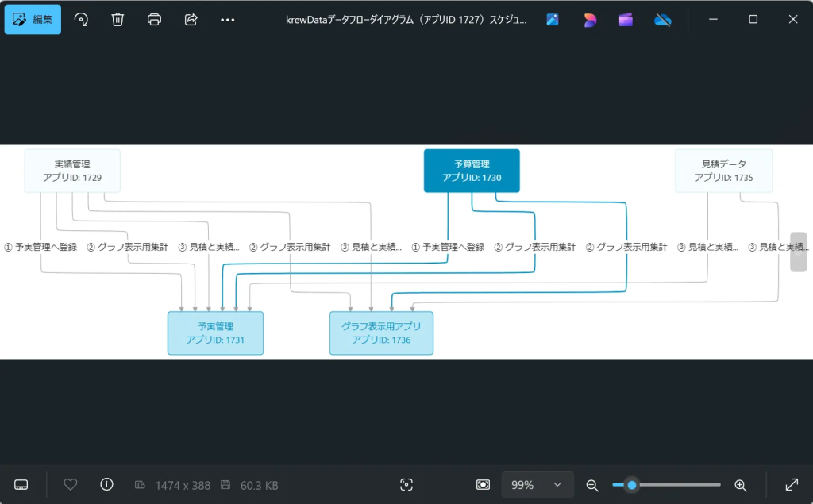Image resolution: width=813 pixels, height=504 pixels.
Task: Share the image using the share icon
Action: click(191, 20)
